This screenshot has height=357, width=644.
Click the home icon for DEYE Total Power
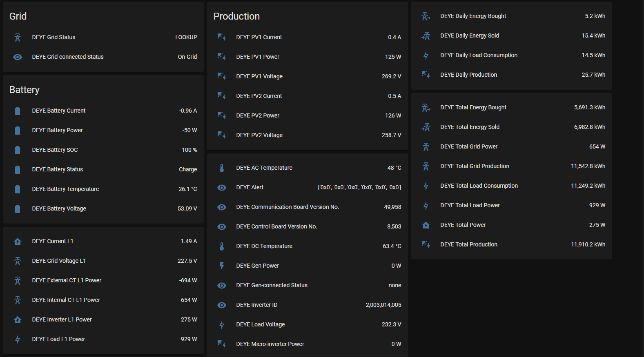426,225
